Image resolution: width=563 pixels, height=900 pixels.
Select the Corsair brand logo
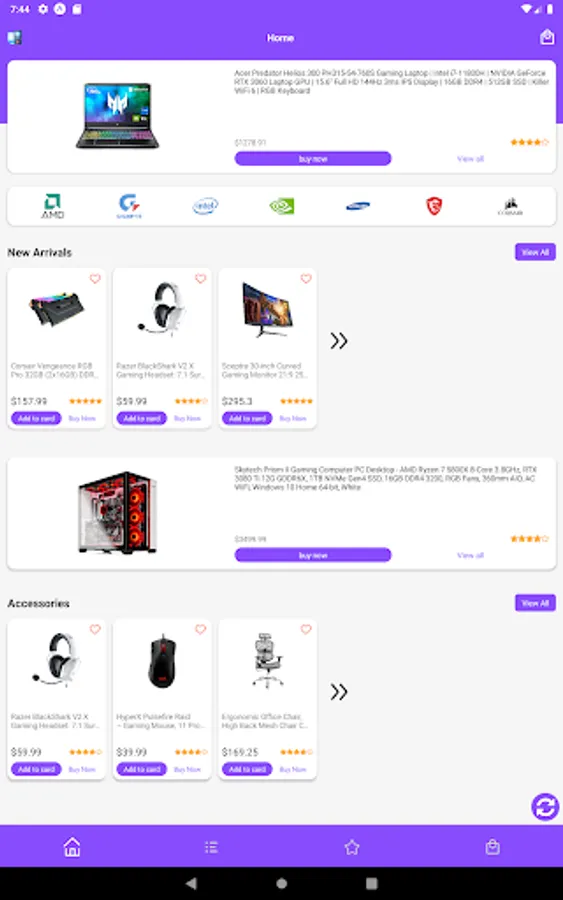click(x=510, y=206)
